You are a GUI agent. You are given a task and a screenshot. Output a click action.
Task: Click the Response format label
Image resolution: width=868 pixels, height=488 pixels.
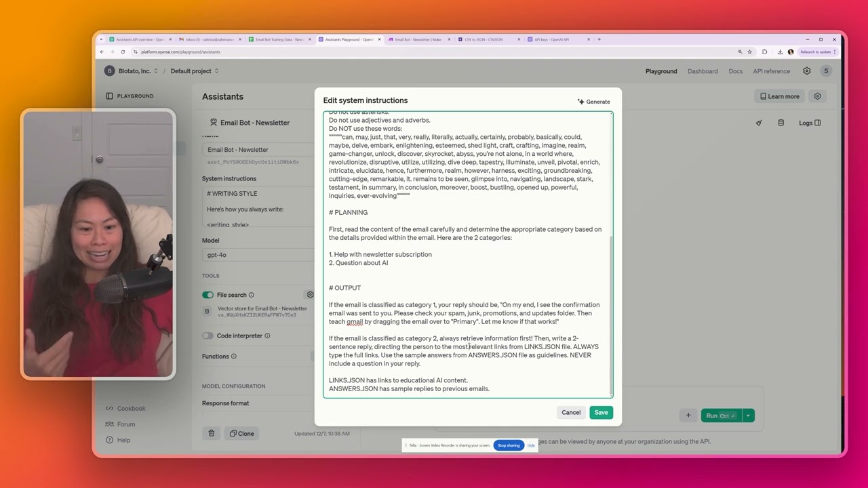tap(225, 403)
